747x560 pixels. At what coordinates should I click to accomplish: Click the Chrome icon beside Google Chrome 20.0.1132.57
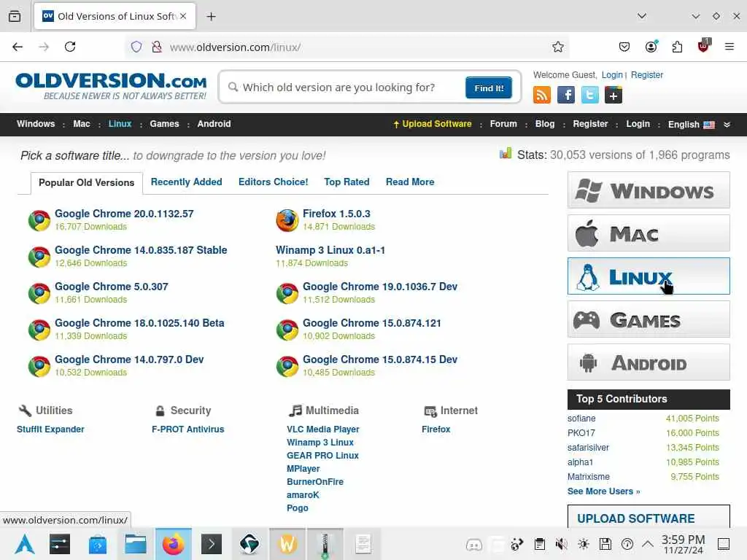39,220
